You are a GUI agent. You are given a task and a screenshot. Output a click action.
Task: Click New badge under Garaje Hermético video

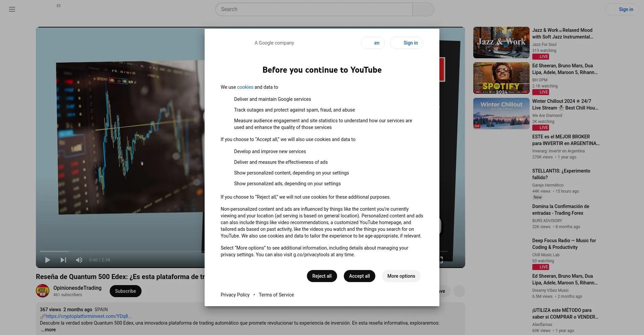[x=538, y=197]
